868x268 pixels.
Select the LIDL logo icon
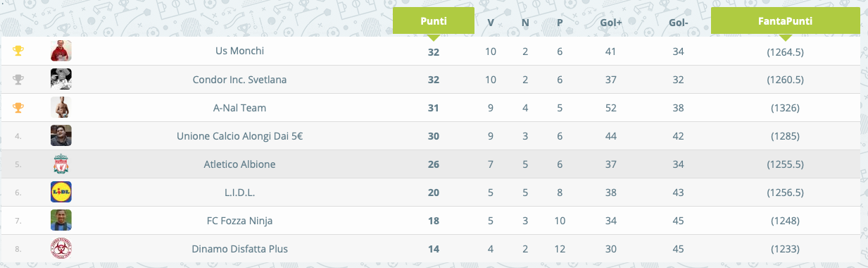click(x=61, y=192)
